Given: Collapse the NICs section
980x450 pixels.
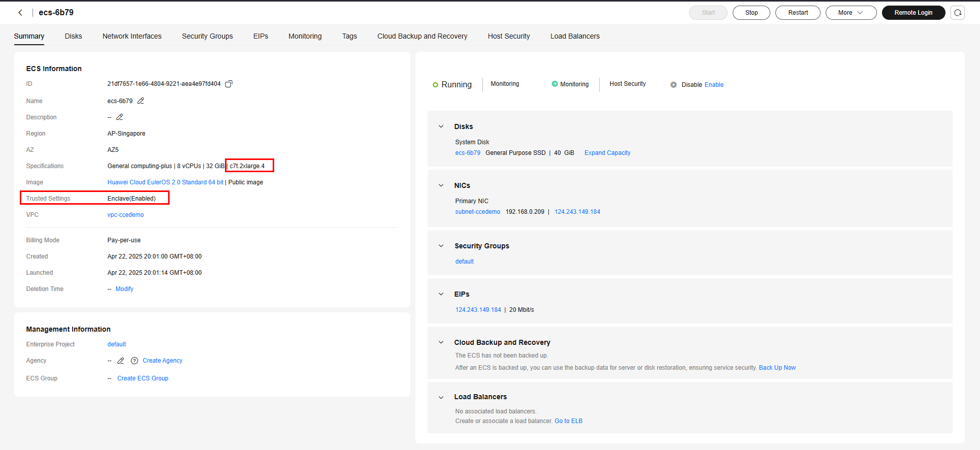Looking at the screenshot, I should point(441,185).
